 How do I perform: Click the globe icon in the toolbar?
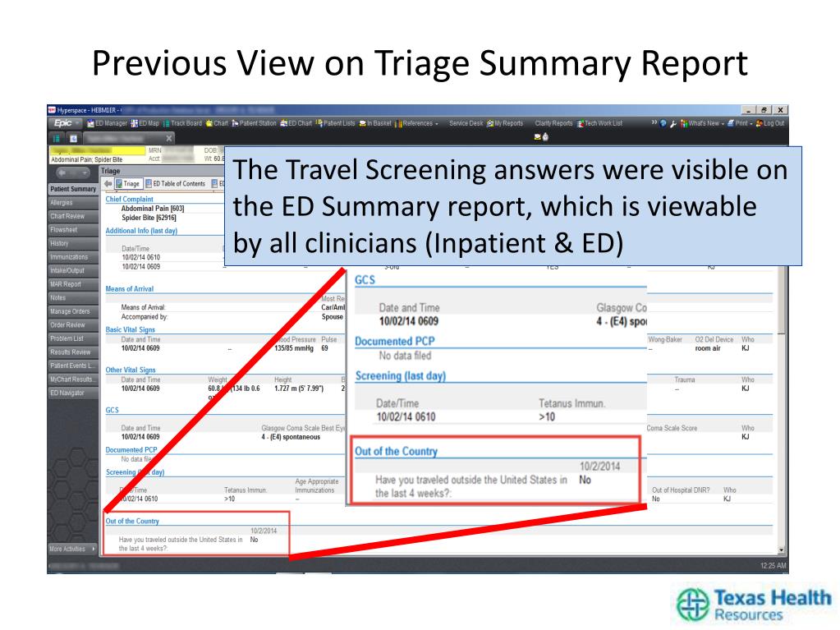click(x=663, y=123)
